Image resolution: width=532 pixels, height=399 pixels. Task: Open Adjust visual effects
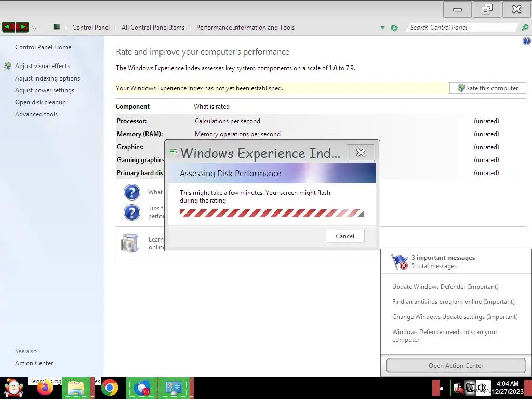42,66
